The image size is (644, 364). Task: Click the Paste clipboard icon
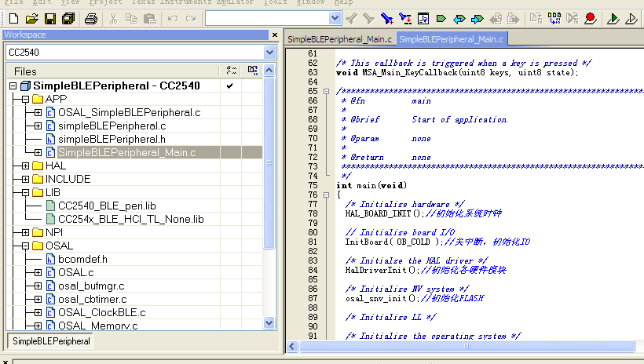150,19
